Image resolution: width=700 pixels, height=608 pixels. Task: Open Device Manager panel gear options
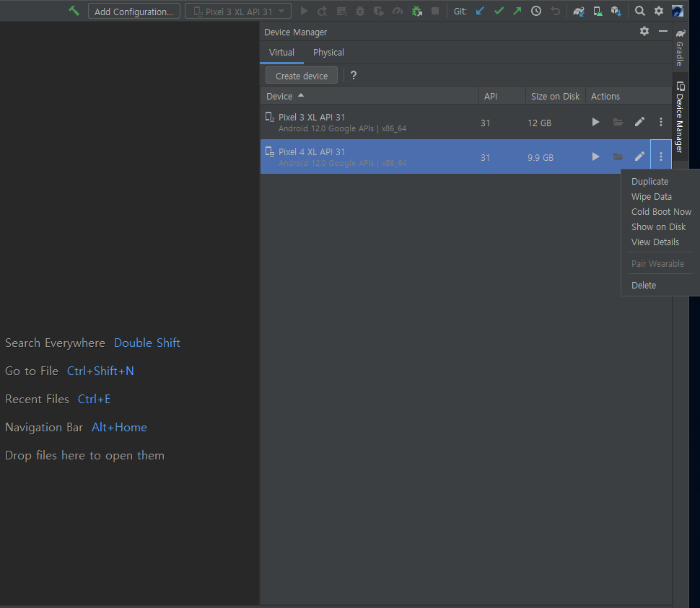pyautogui.click(x=644, y=31)
